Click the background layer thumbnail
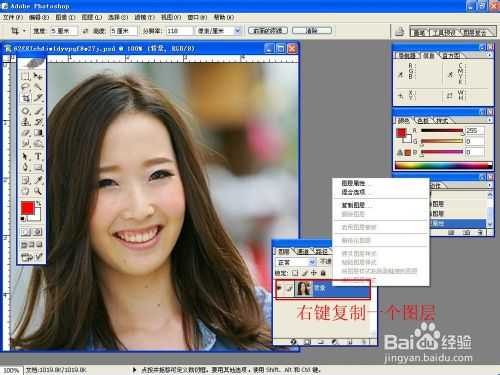 [x=303, y=289]
